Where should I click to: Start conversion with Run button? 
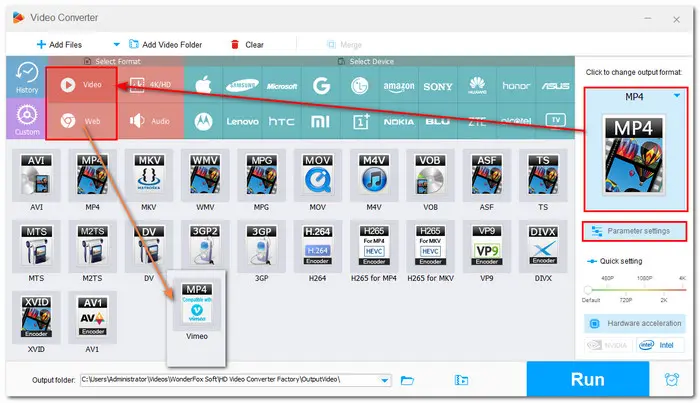(588, 379)
